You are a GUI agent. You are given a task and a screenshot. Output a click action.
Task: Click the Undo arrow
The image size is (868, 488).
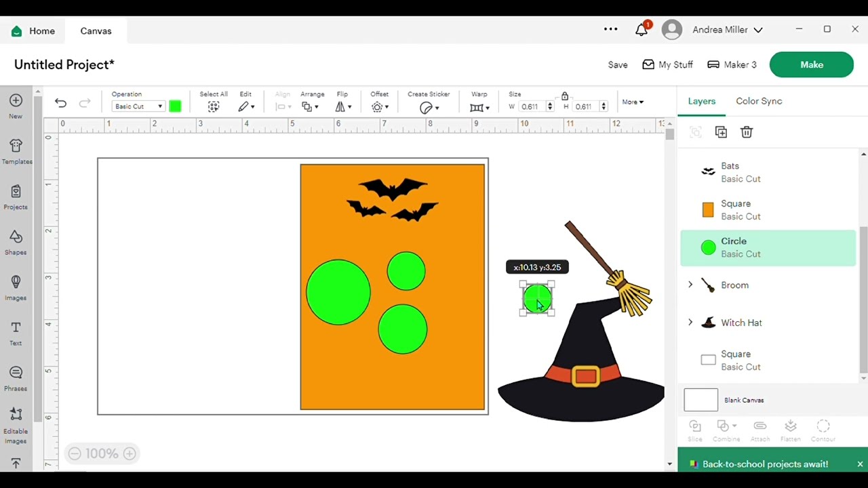pos(60,102)
